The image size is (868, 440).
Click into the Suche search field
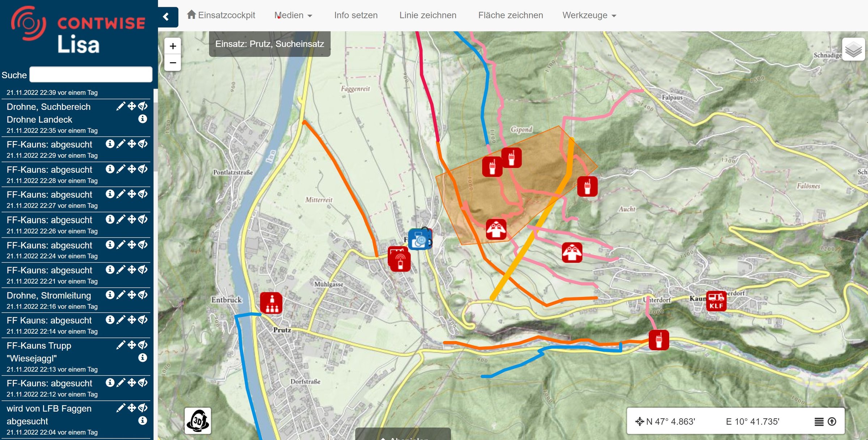coord(91,75)
